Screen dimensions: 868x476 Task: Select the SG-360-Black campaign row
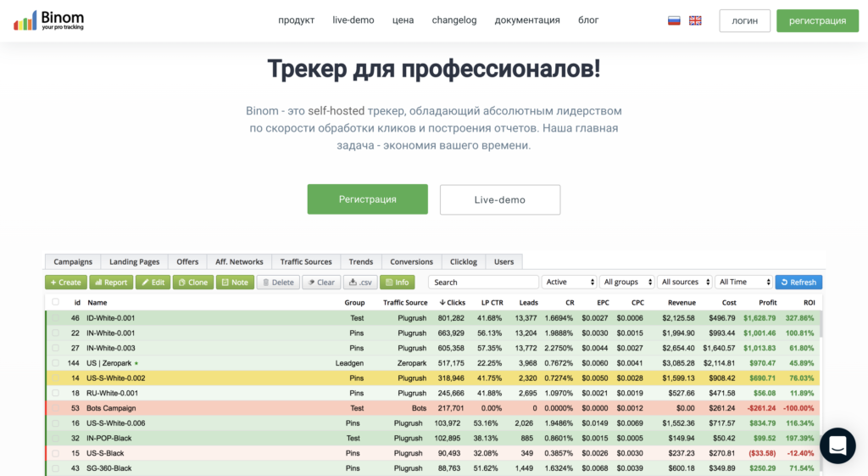click(433, 468)
